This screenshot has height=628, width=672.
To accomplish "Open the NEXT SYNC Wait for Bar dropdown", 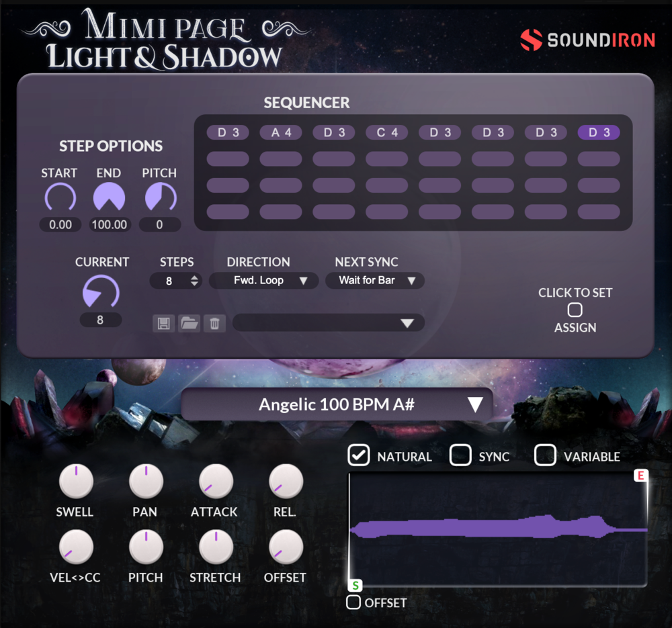I will pyautogui.click(x=375, y=281).
